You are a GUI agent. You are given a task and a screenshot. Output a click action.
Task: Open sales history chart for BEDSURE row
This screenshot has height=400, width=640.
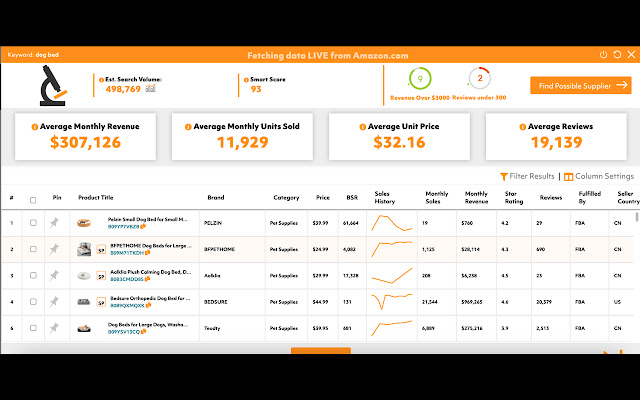(x=391, y=302)
